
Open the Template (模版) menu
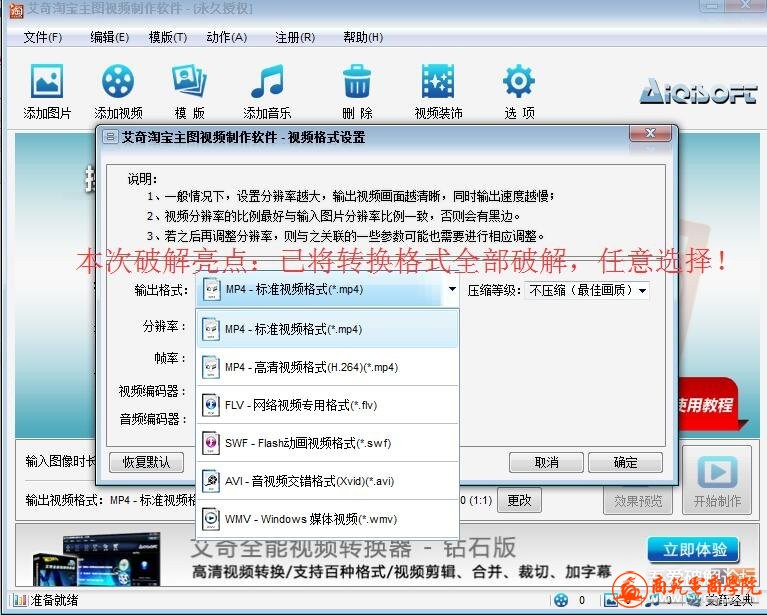coord(168,37)
